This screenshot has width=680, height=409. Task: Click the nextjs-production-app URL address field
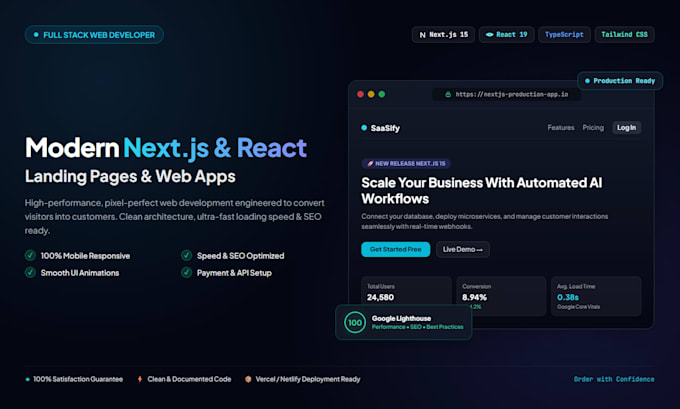coord(506,94)
